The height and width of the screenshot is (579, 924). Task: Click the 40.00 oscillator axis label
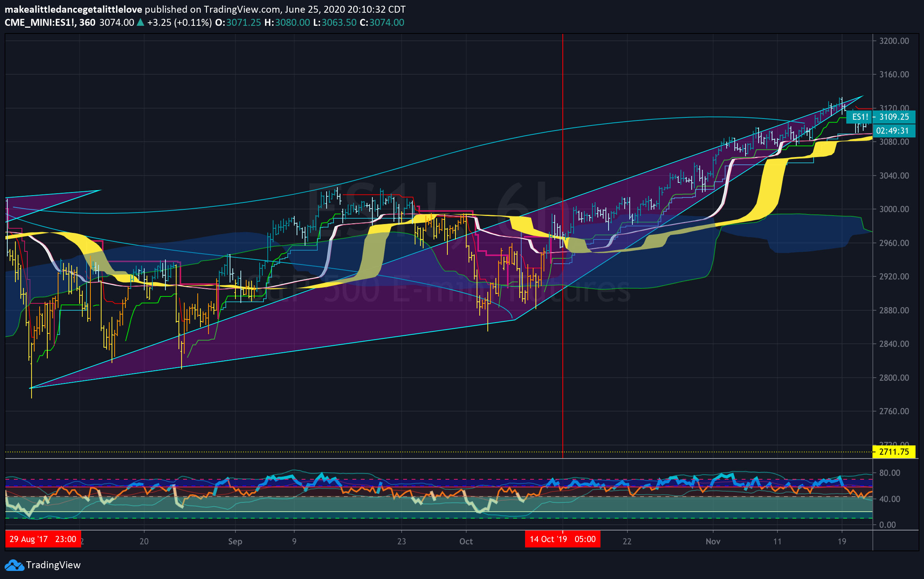pyautogui.click(x=889, y=499)
